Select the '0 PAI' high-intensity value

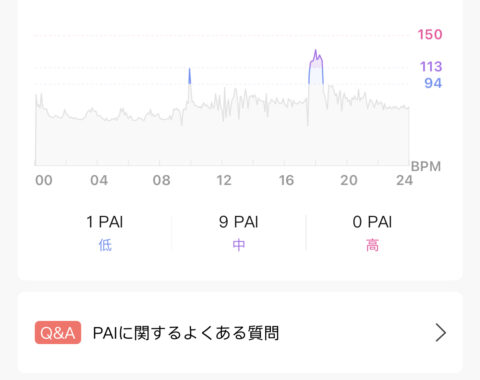pos(372,222)
